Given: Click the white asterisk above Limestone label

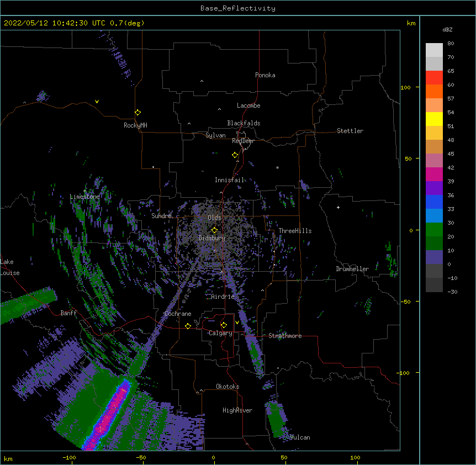Looking at the screenshot, I should click(x=84, y=191).
